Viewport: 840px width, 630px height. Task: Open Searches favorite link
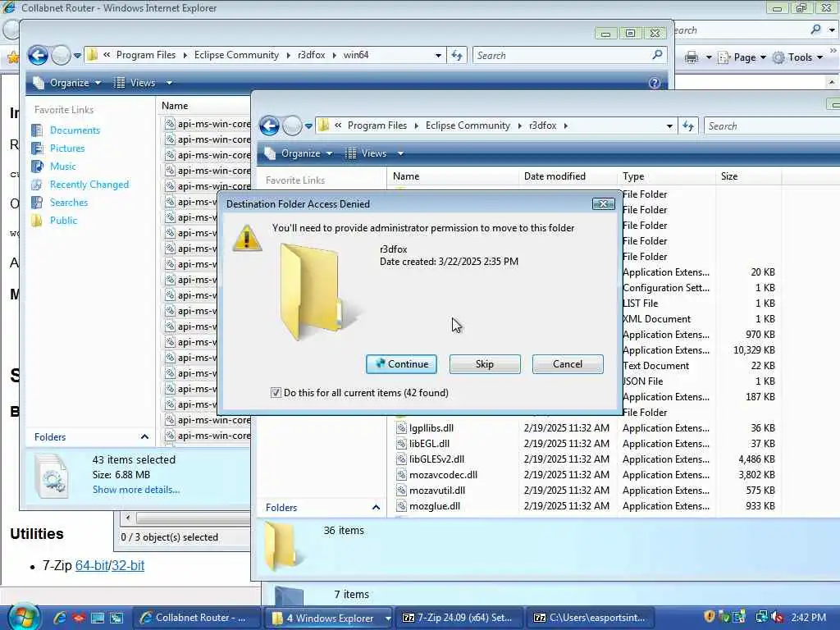pos(69,203)
